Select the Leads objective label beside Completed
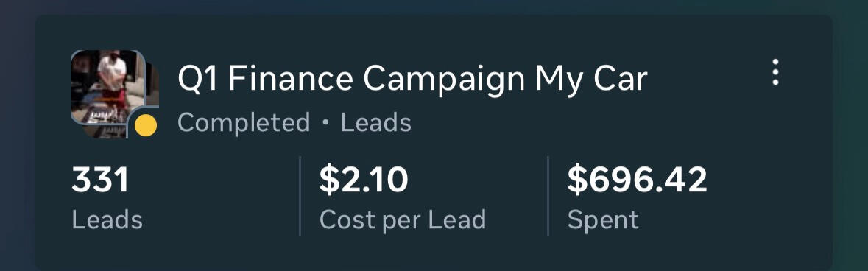This screenshot has height=271, width=868. (x=376, y=122)
